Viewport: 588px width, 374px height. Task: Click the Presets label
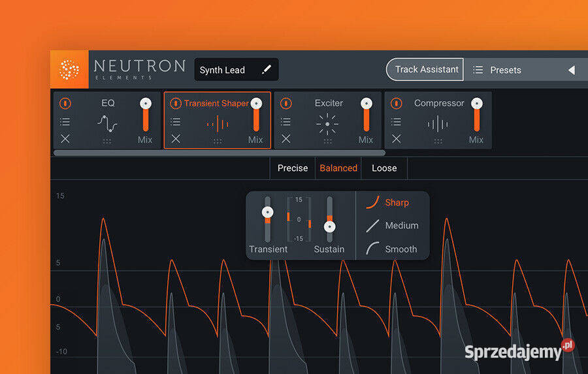coord(506,70)
